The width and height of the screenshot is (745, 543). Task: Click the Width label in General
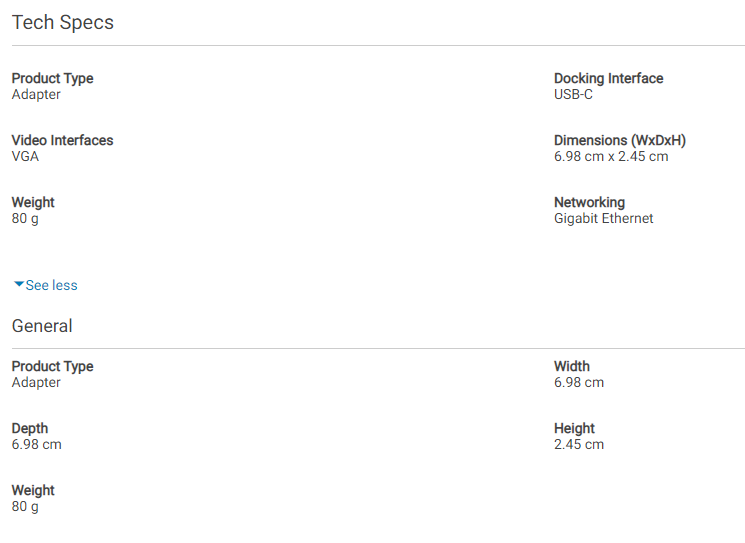coord(572,366)
